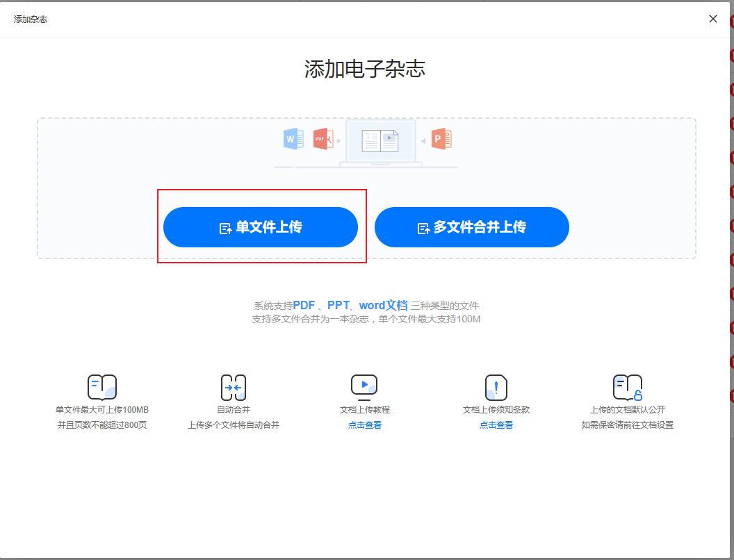Open the 点击查看 link under 文档上传教程
This screenshot has width=734, height=560.
[365, 425]
